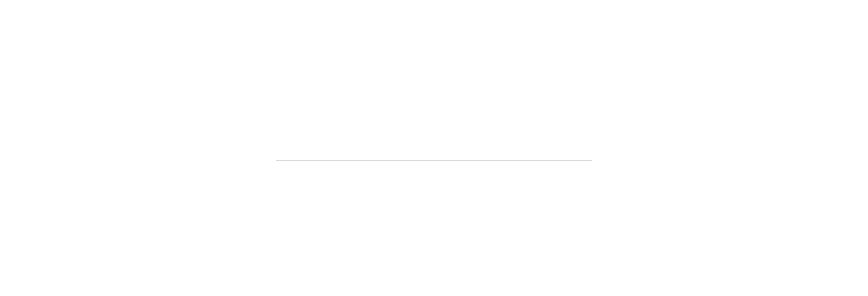Click the lower short divider line

434,160
